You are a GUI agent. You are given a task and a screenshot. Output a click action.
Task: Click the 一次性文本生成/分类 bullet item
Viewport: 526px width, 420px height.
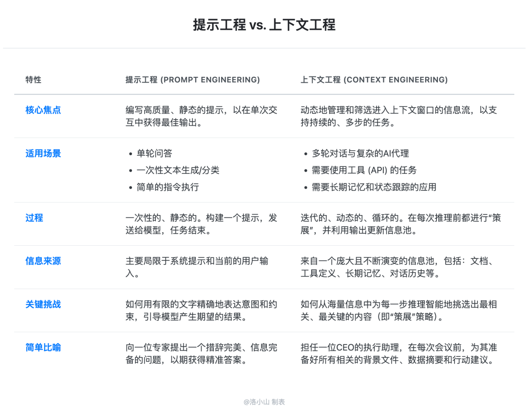[x=178, y=170]
